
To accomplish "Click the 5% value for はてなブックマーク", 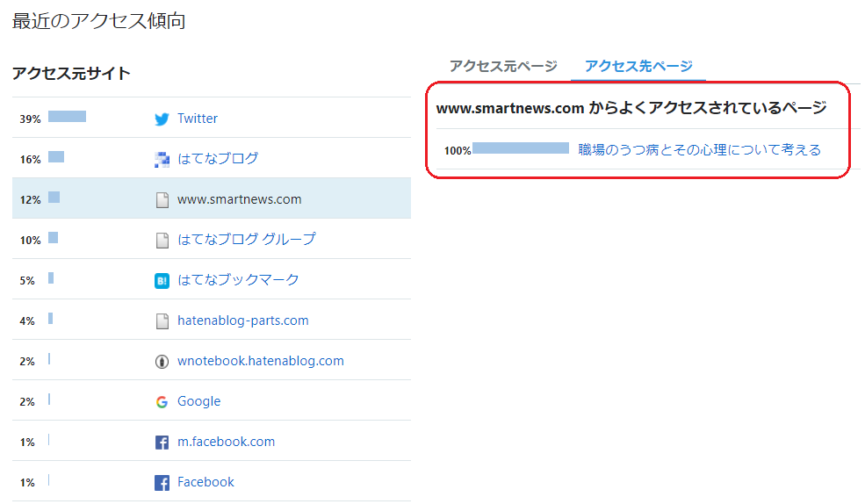I will tap(27, 281).
